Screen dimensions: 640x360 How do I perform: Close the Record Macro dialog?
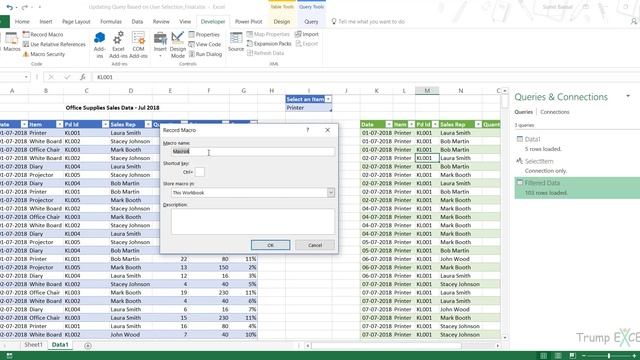[327, 130]
